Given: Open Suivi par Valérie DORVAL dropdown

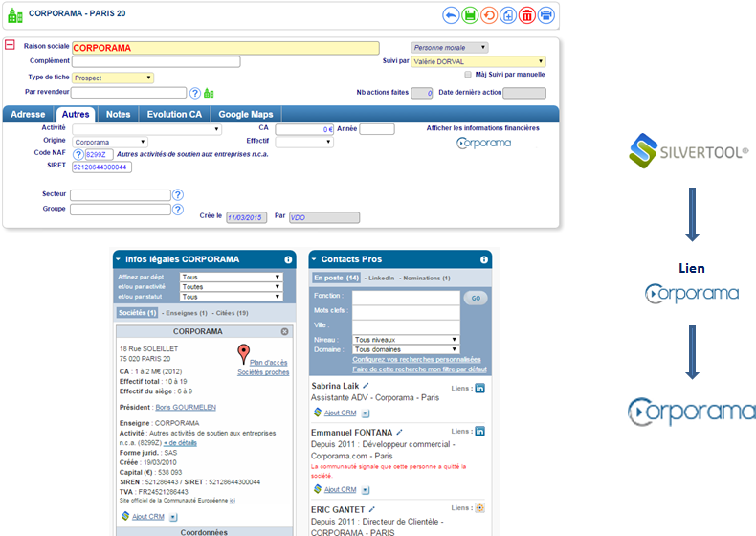Looking at the screenshot, I should 478,61.
